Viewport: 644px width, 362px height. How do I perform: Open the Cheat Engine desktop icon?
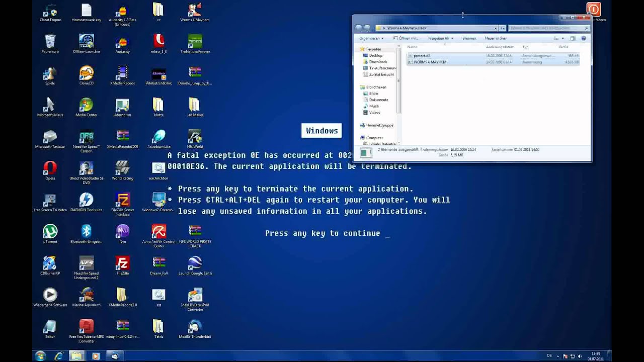coord(50,13)
